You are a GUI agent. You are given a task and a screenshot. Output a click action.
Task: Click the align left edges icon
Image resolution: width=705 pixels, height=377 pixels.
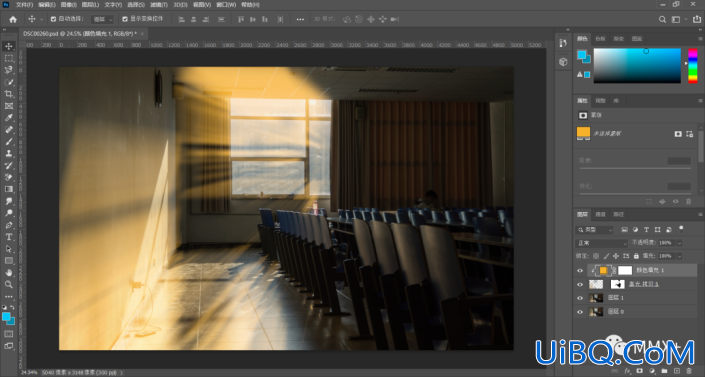tap(182, 19)
